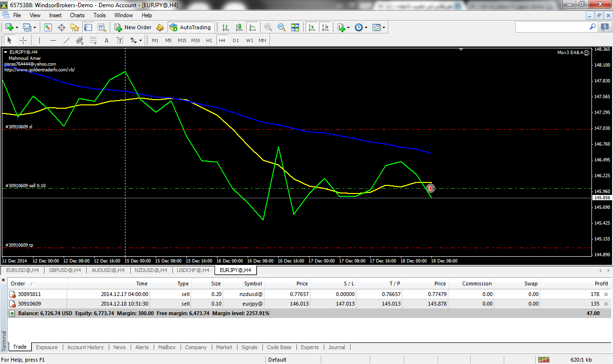Open the Charts menu

click(x=77, y=15)
